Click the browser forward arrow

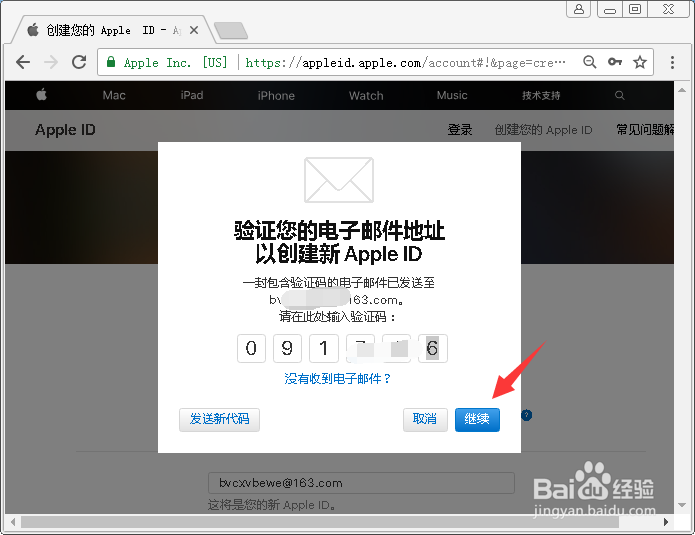51,62
